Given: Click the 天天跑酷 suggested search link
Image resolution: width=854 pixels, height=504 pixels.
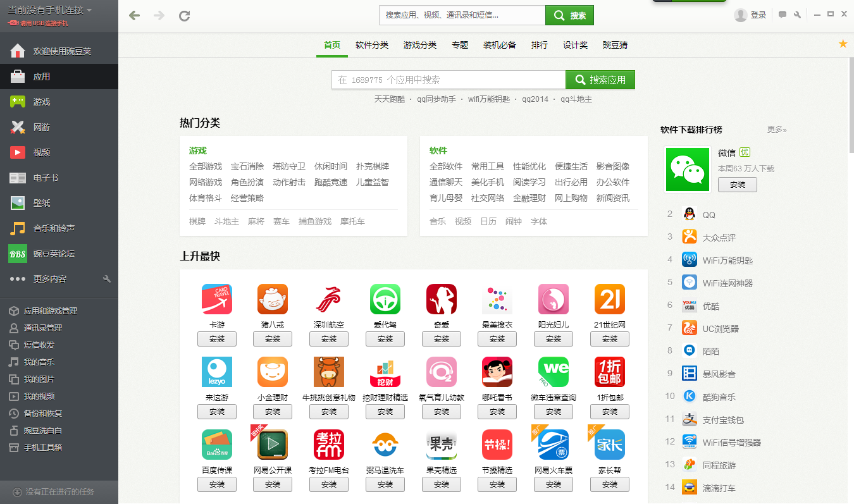Looking at the screenshot, I should tap(390, 99).
